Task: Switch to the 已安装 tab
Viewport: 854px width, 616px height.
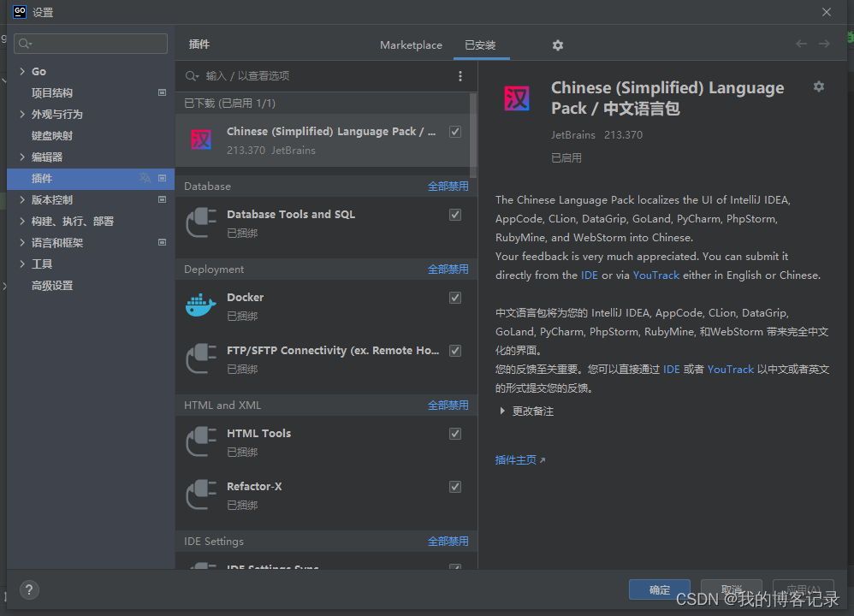Action: click(x=480, y=45)
